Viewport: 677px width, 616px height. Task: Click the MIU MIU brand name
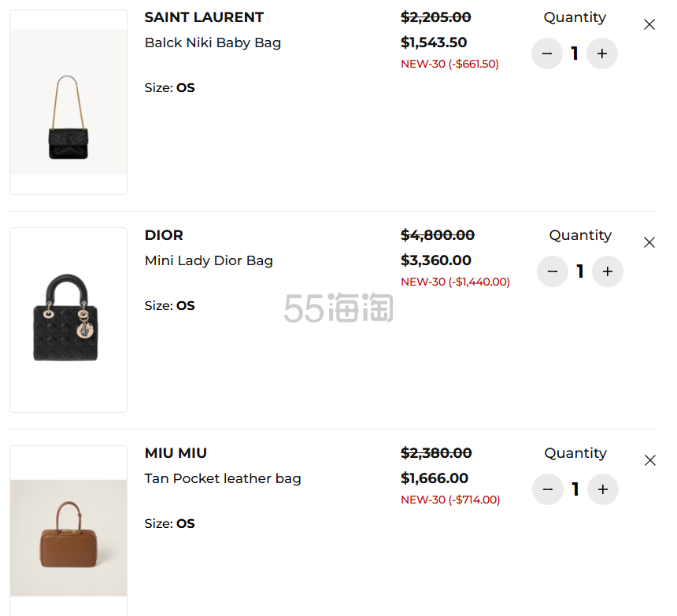pyautogui.click(x=176, y=453)
